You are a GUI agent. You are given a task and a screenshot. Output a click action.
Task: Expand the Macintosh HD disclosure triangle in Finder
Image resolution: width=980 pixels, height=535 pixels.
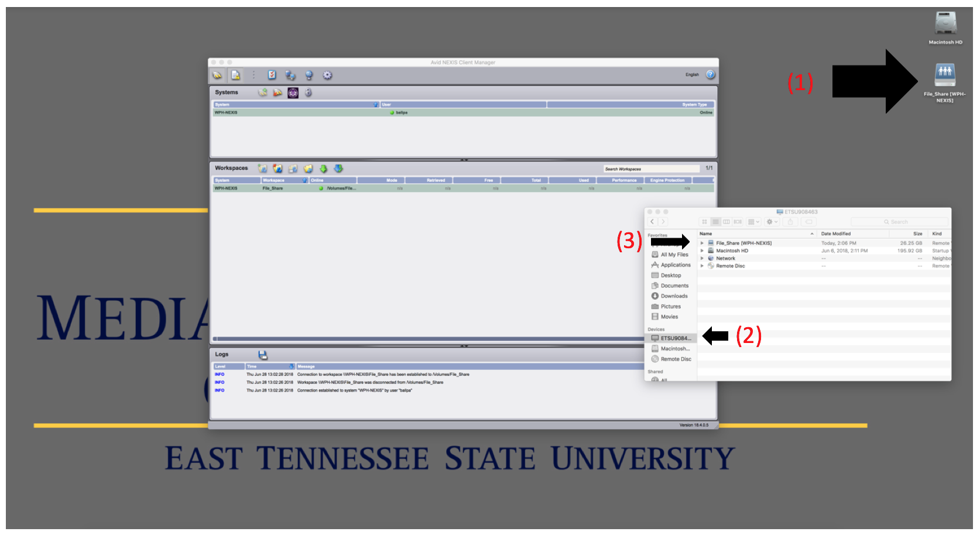[x=702, y=251]
